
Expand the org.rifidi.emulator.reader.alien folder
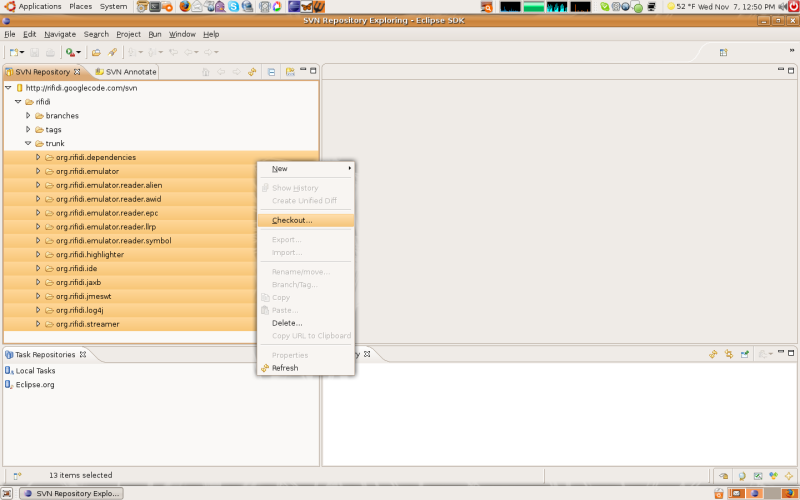click(38, 185)
